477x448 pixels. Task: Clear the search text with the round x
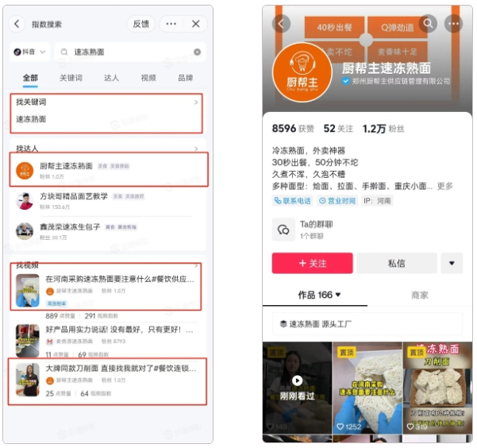click(197, 52)
